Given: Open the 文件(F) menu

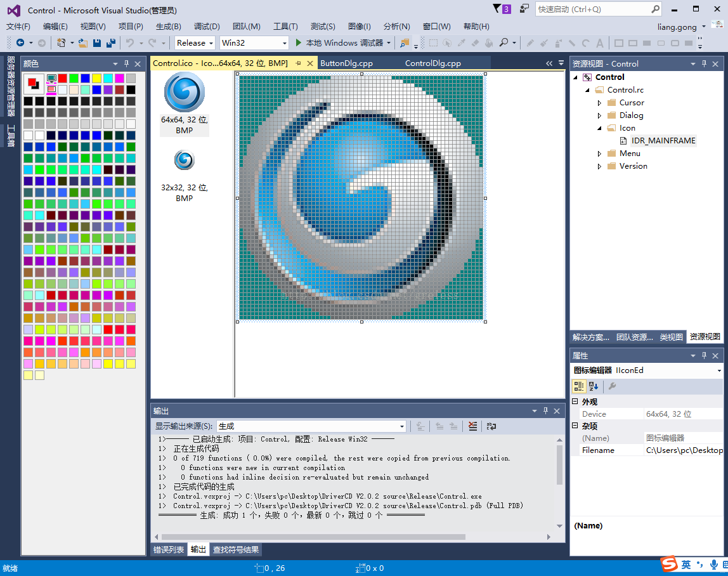Looking at the screenshot, I should pos(18,27).
